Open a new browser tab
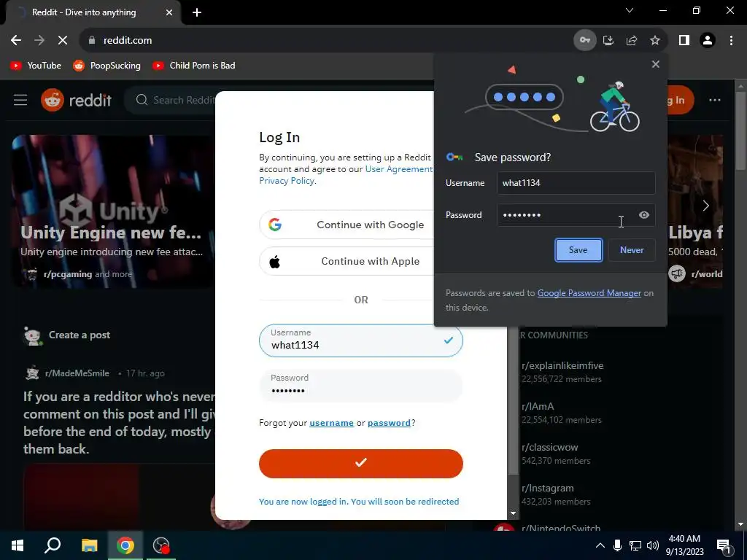Viewport: 747px width, 560px height. [197, 12]
